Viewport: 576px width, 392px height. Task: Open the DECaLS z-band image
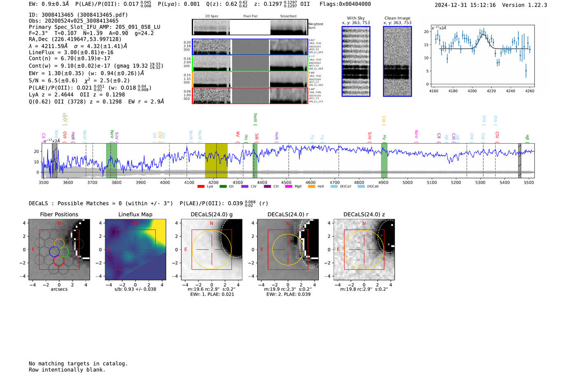[364, 250]
